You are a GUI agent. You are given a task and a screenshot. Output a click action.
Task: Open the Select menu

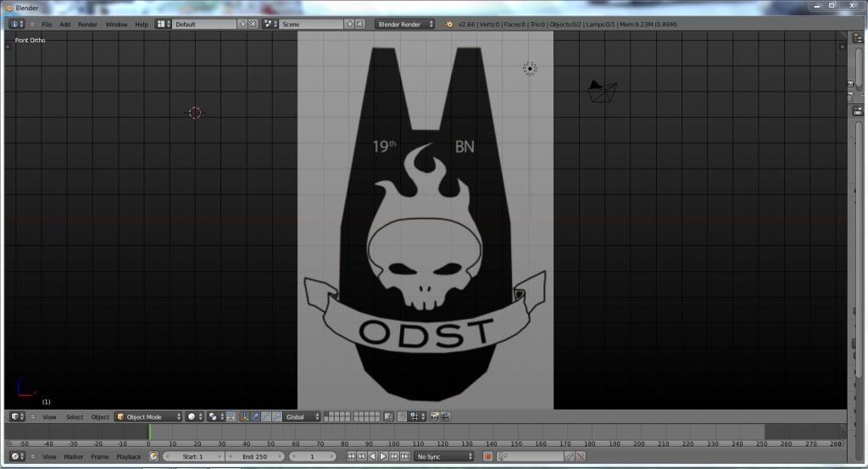tap(75, 417)
